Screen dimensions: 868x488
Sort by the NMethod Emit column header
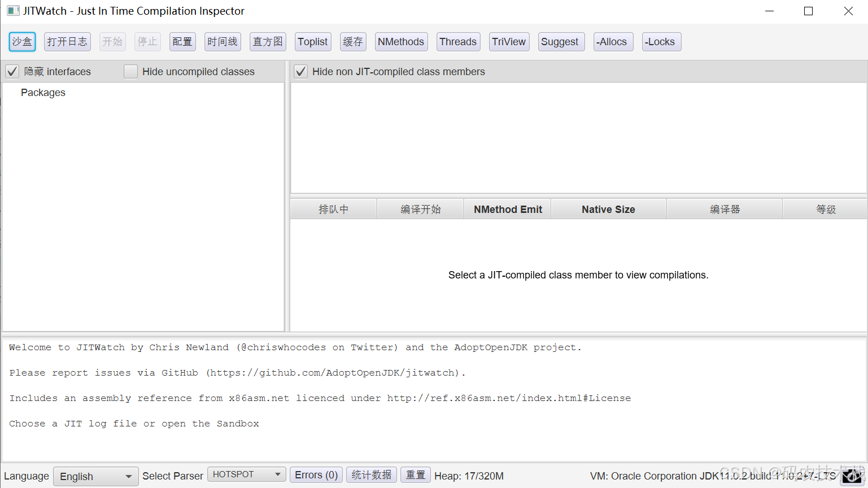[x=508, y=210]
